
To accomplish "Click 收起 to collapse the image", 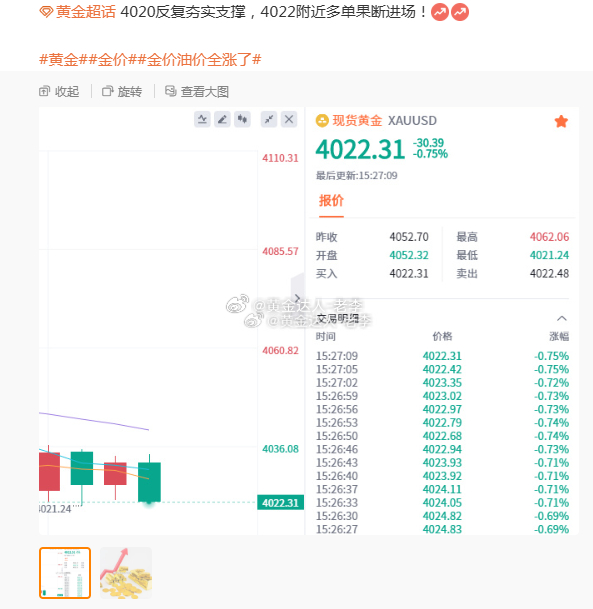I will [59, 92].
